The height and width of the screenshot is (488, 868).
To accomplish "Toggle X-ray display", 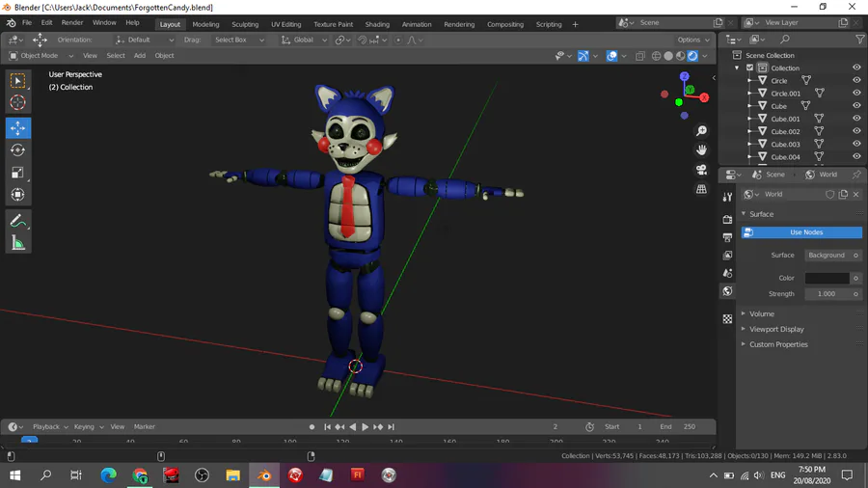I will coord(640,56).
